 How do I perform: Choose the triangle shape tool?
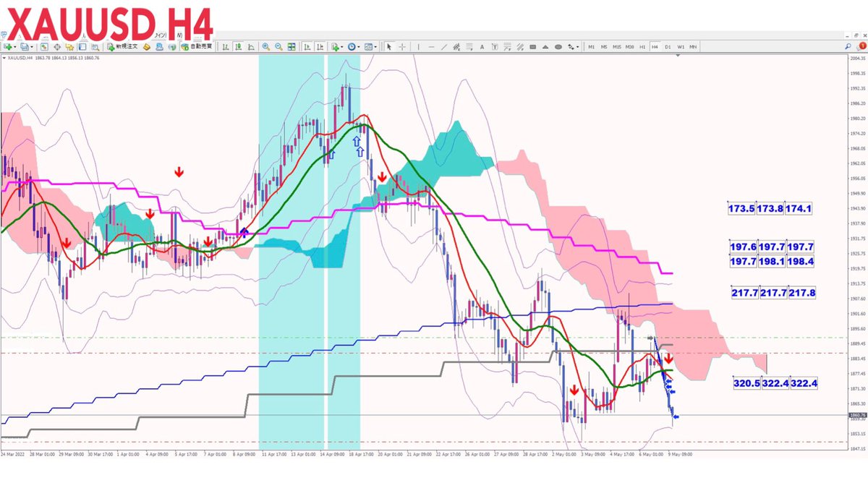[x=544, y=47]
